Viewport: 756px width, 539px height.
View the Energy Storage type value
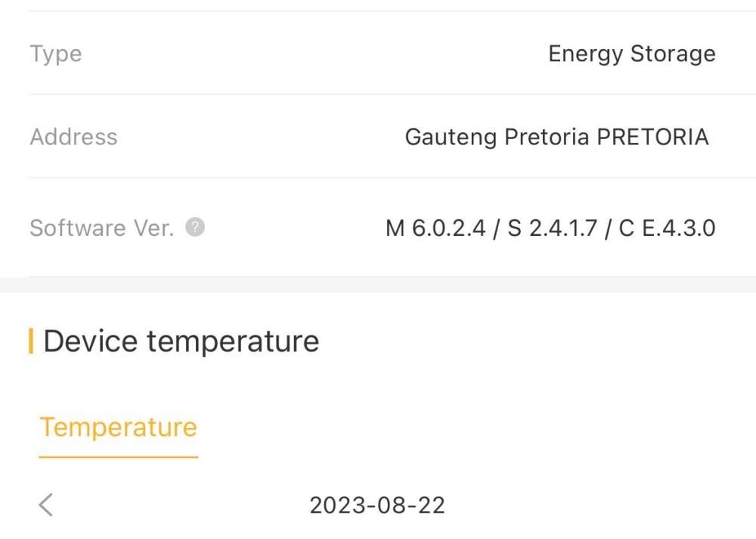click(632, 54)
